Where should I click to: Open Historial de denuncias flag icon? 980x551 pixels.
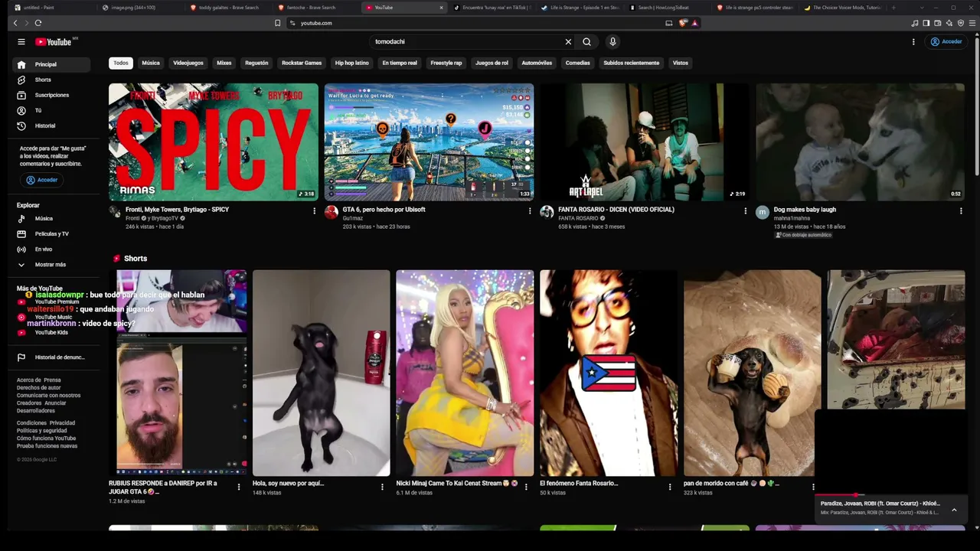click(x=21, y=357)
